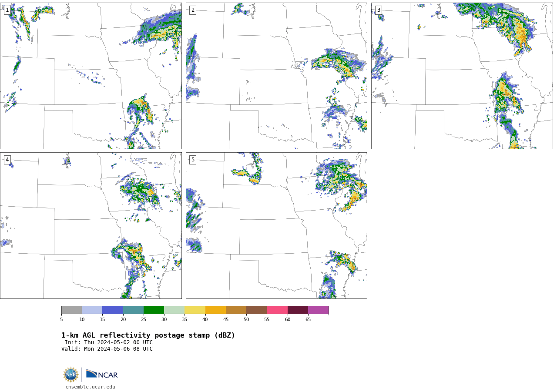Click the 'Init: Thu 2024-05-02 00 UTC' text
The height and width of the screenshot is (392, 557).
109,342
